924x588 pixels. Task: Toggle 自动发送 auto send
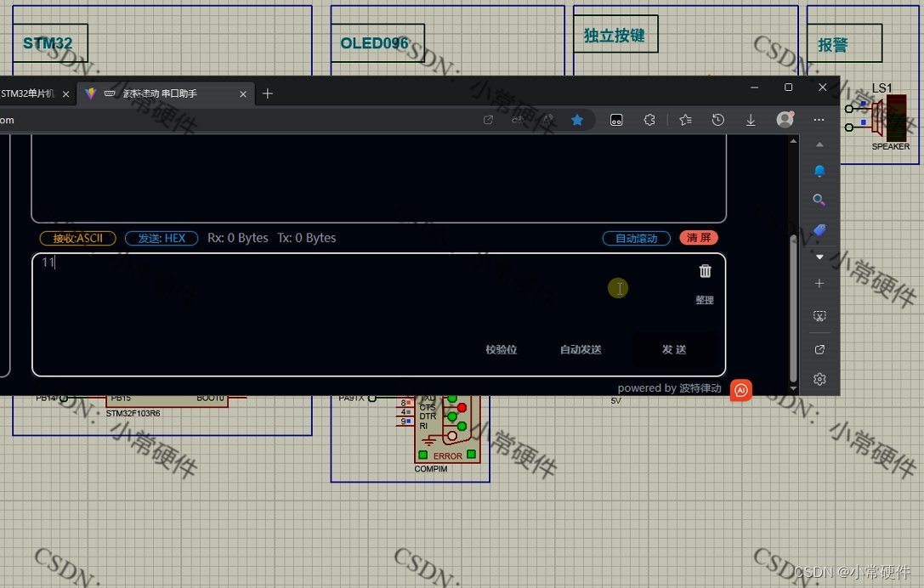[581, 349]
